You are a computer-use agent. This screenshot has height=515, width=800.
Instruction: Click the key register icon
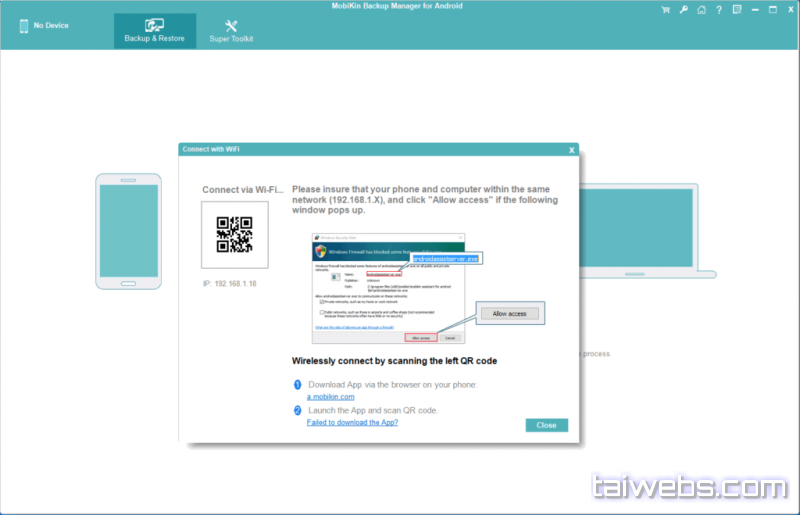[x=683, y=10]
